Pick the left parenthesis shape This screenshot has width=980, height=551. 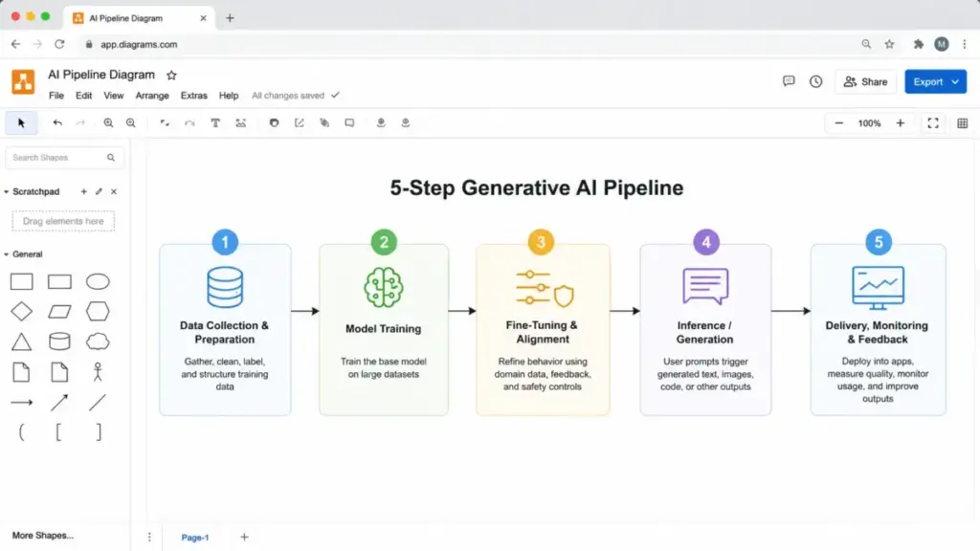tap(21, 432)
